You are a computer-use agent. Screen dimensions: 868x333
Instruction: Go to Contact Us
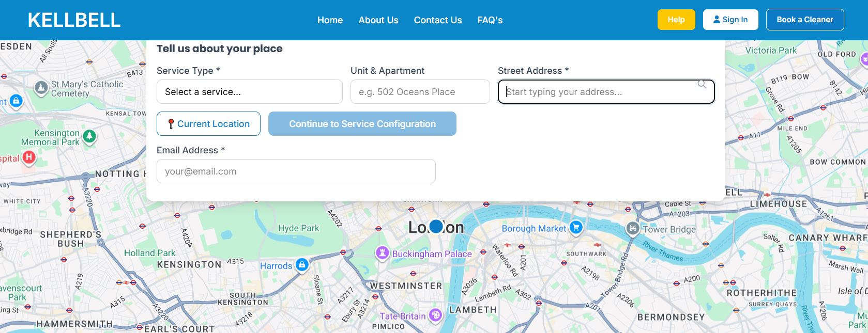(x=438, y=20)
